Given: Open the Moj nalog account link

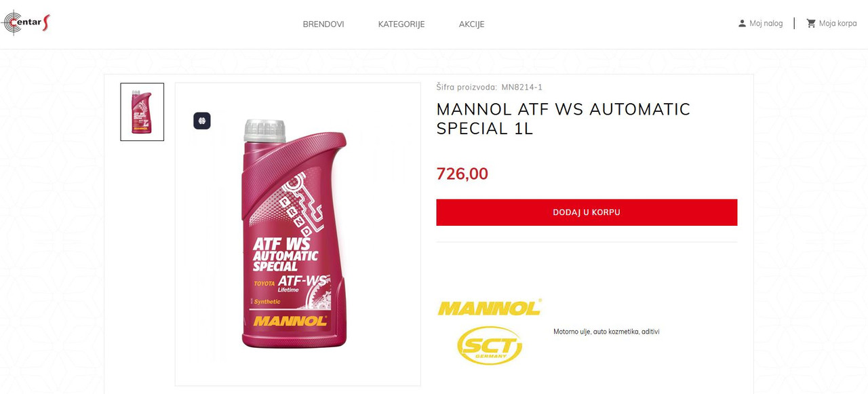Looking at the screenshot, I should [x=766, y=23].
